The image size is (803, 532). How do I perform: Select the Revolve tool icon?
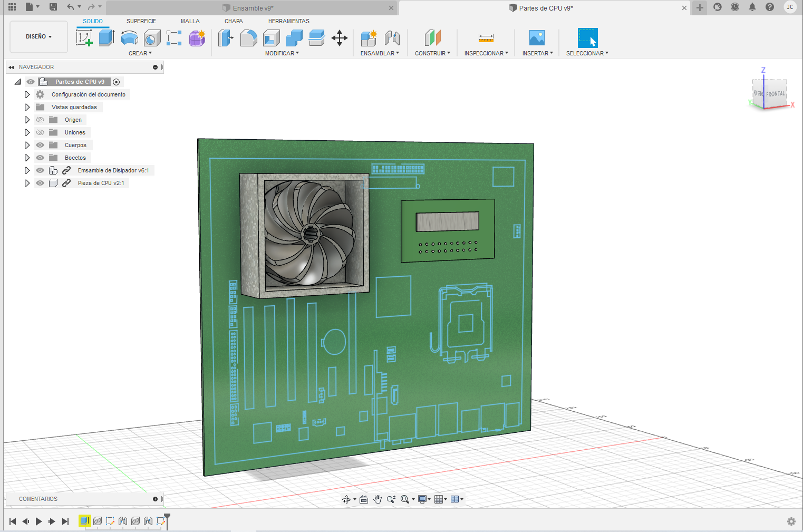(129, 38)
